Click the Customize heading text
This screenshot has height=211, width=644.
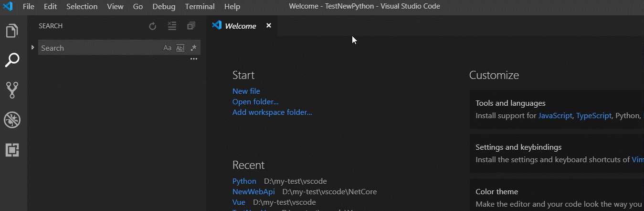[494, 75]
